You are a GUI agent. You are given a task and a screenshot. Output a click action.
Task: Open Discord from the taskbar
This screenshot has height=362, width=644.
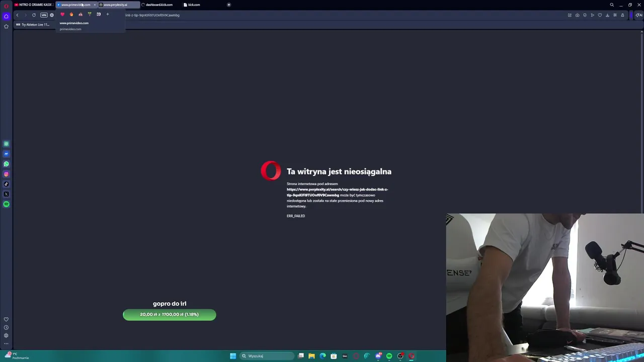point(378,356)
